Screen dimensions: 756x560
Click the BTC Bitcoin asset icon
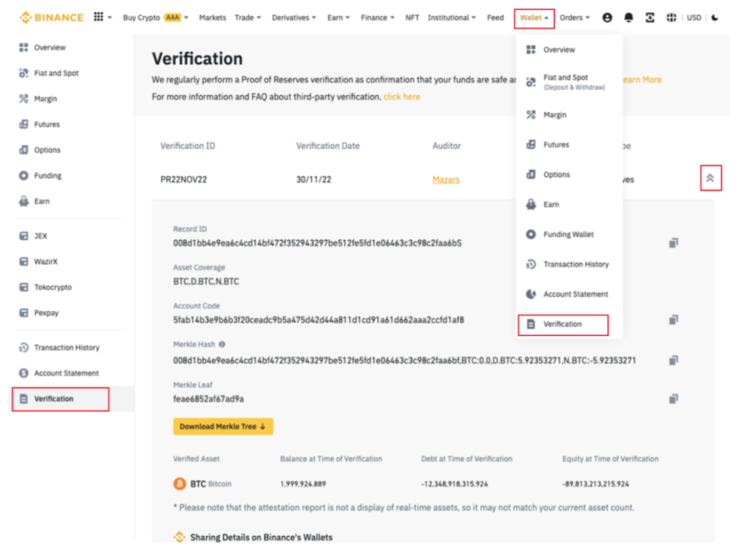pos(181,483)
